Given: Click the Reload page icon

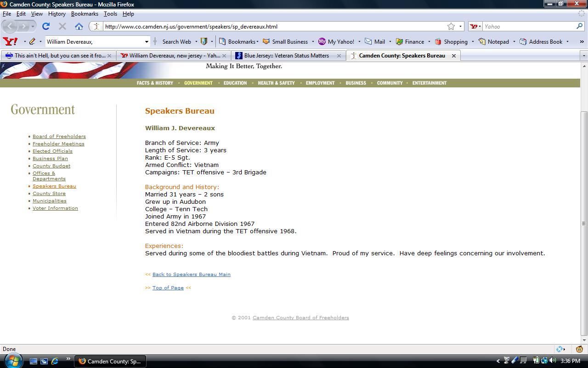Looking at the screenshot, I should [46, 26].
